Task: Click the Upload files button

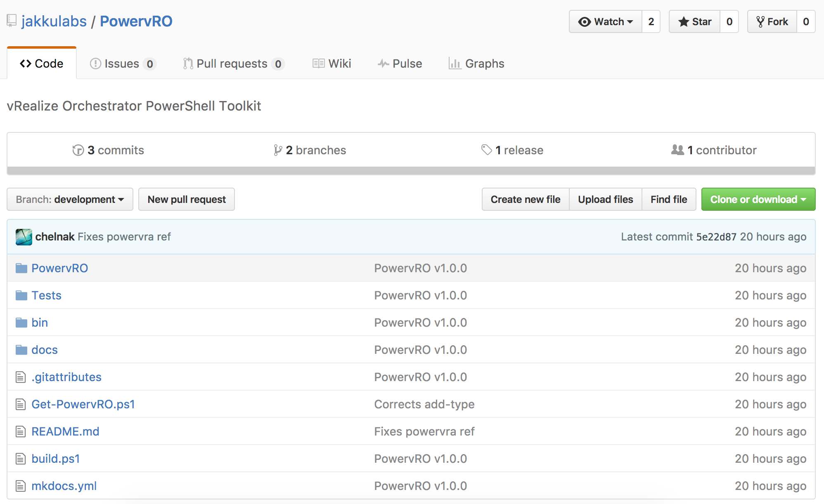Action: (x=605, y=199)
